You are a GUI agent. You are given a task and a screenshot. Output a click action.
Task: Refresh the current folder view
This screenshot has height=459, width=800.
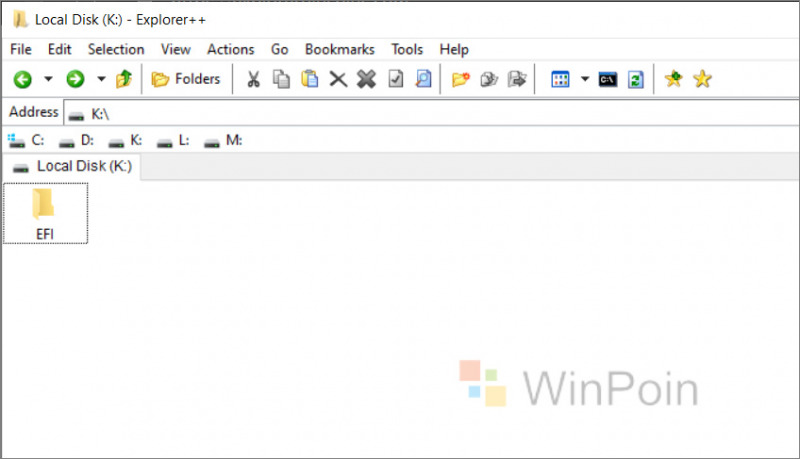tap(635, 79)
